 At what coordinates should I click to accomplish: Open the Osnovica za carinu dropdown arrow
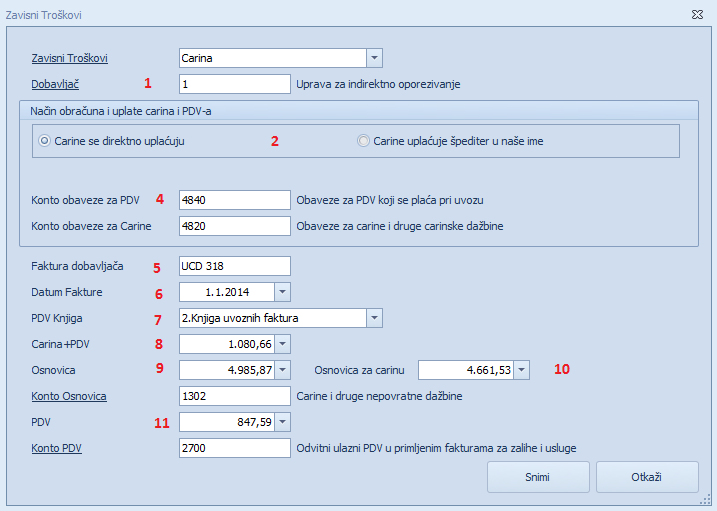[x=522, y=370]
